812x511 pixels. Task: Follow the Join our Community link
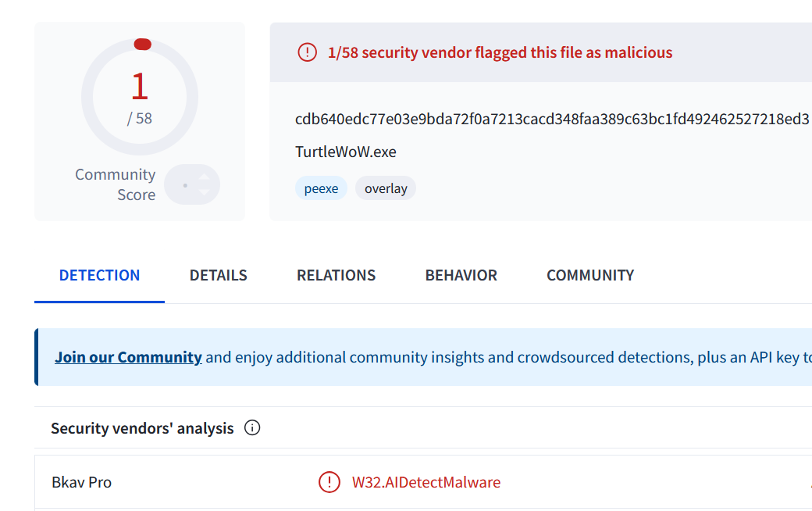coord(128,358)
